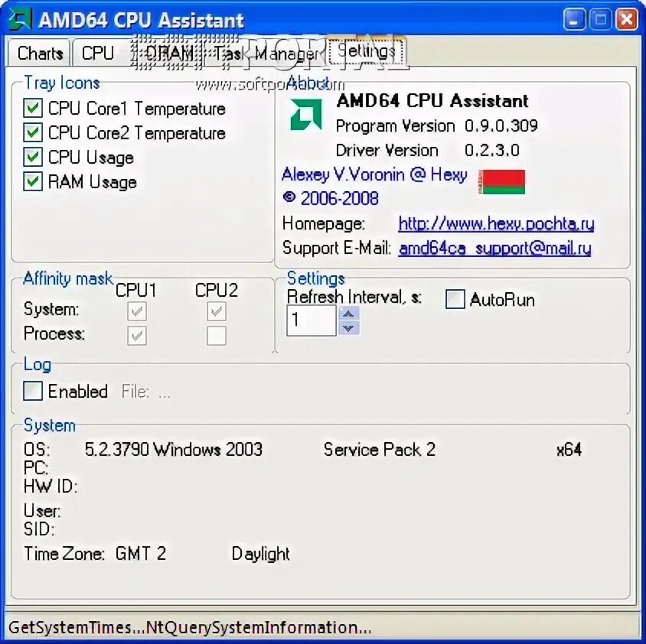
Task: Click the AMD logo in About section
Action: (x=305, y=115)
